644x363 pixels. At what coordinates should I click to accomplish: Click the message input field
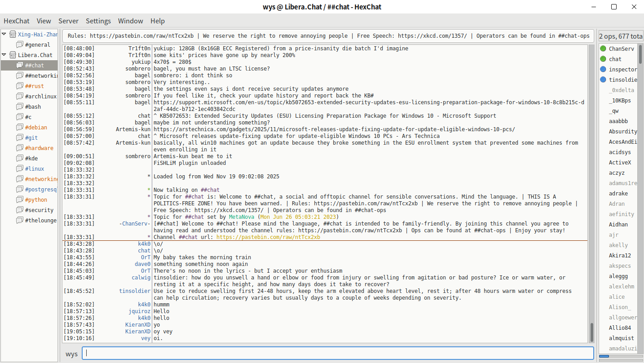click(338, 353)
